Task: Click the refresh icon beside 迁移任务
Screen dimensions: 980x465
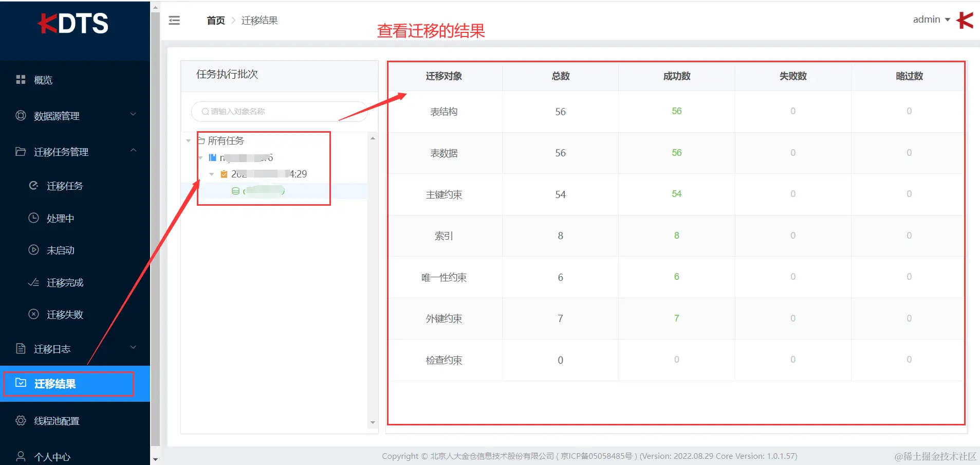Action: 33,185
